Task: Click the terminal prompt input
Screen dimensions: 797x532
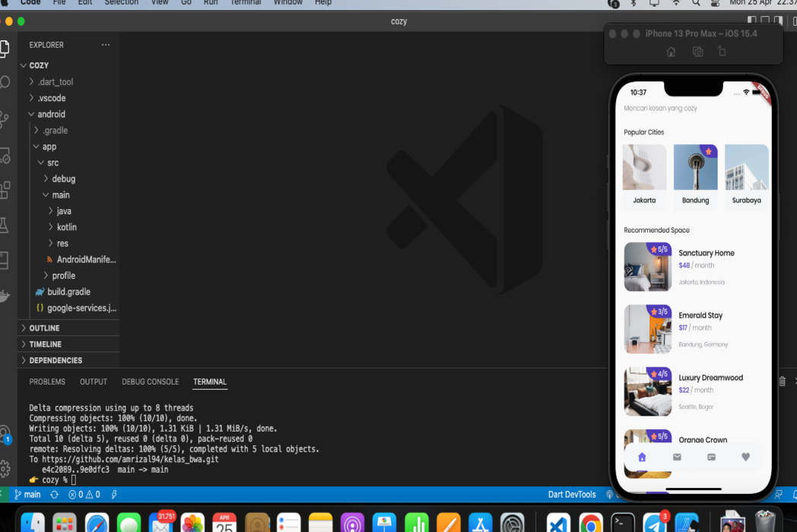Action: click(74, 480)
